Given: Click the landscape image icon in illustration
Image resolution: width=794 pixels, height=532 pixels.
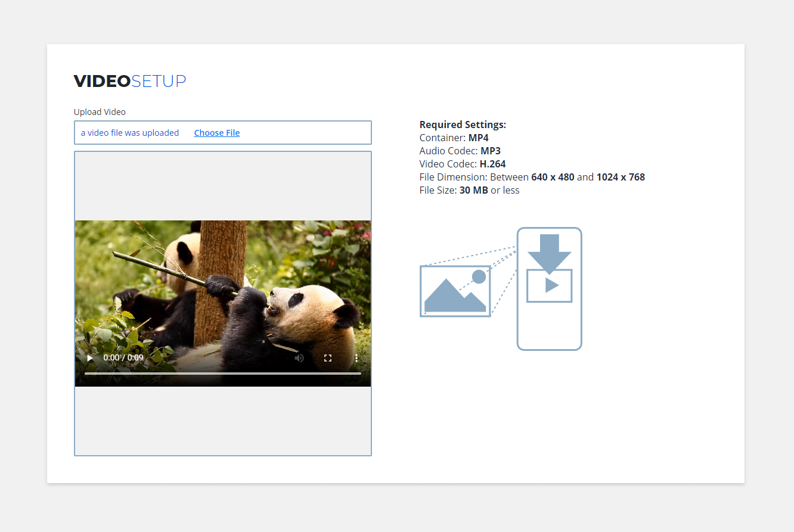Looking at the screenshot, I should 455,291.
